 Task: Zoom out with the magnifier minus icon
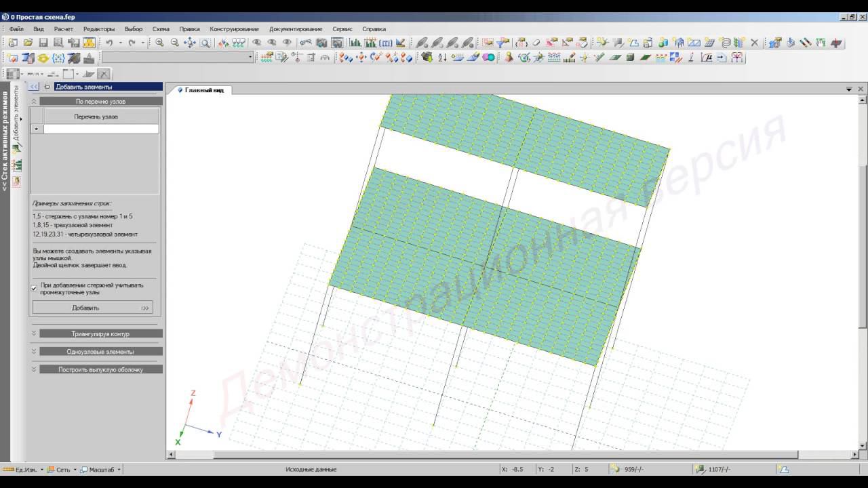[x=174, y=43]
